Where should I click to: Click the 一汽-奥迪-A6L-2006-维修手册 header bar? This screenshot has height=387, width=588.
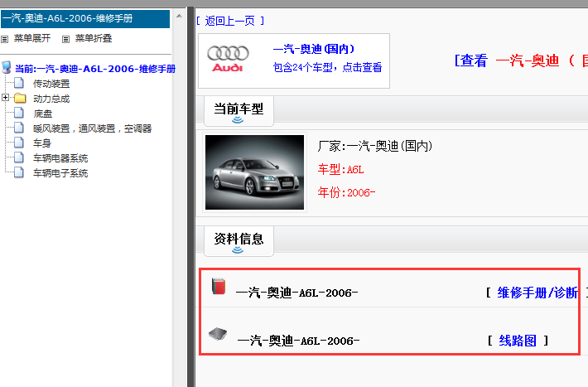click(x=85, y=19)
